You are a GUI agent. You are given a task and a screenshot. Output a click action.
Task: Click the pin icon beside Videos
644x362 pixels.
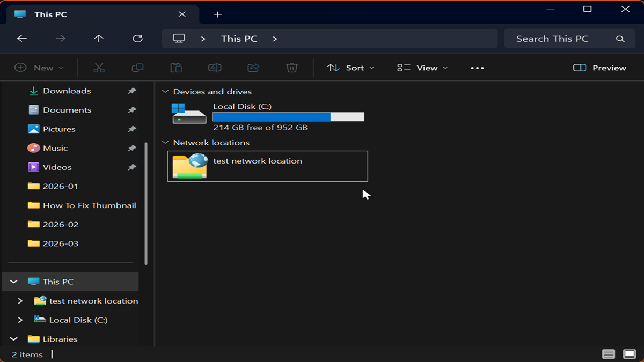pos(132,167)
